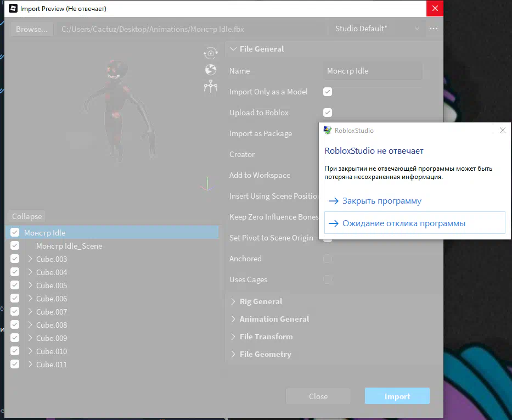This screenshot has height=420, width=512.
Task: Toggle the globe workspace preview icon
Action: 211,70
